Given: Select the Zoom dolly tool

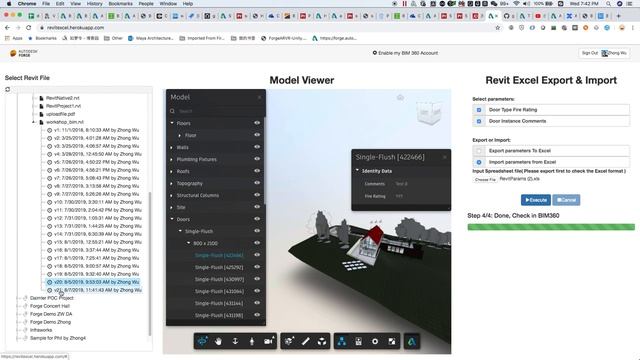Looking at the screenshot, I should (235, 341).
